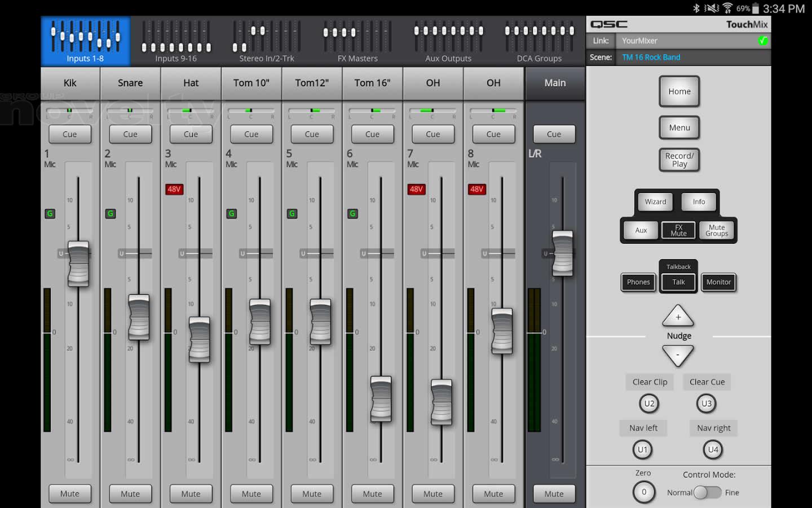Open the Menu button
The height and width of the screenshot is (508, 812).
tap(679, 128)
